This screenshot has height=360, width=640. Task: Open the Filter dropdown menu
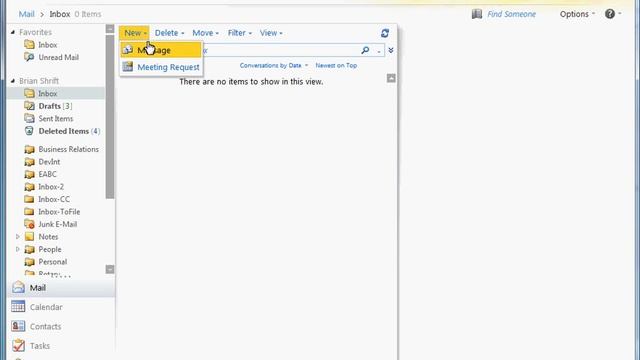(x=240, y=33)
